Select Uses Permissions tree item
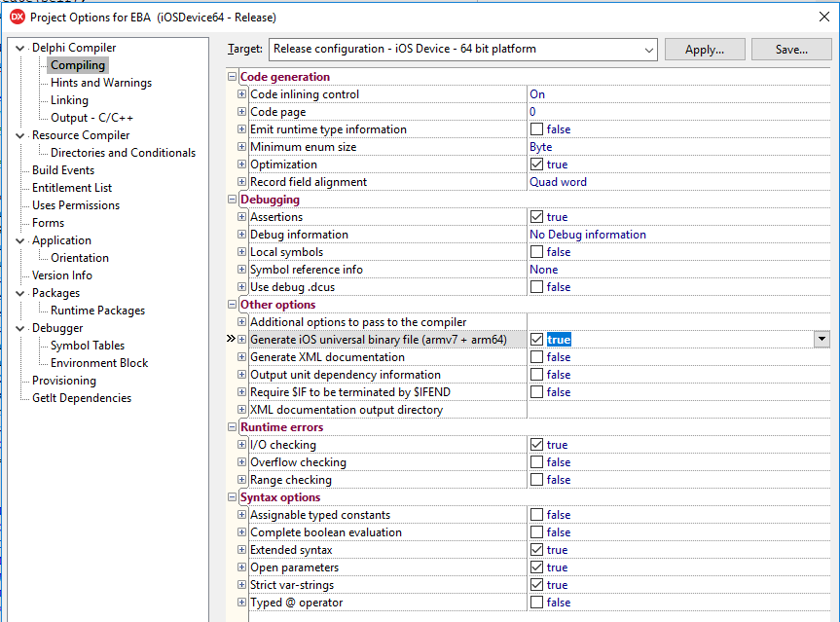 76,205
